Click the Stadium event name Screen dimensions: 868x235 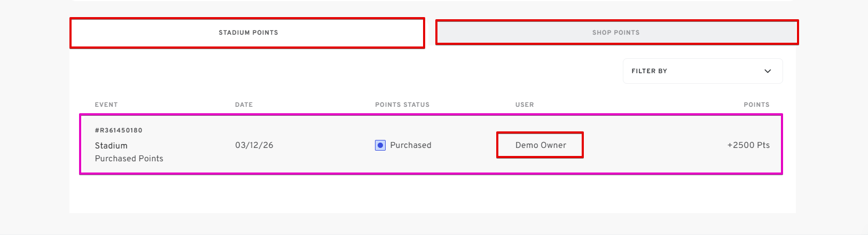pos(111,146)
